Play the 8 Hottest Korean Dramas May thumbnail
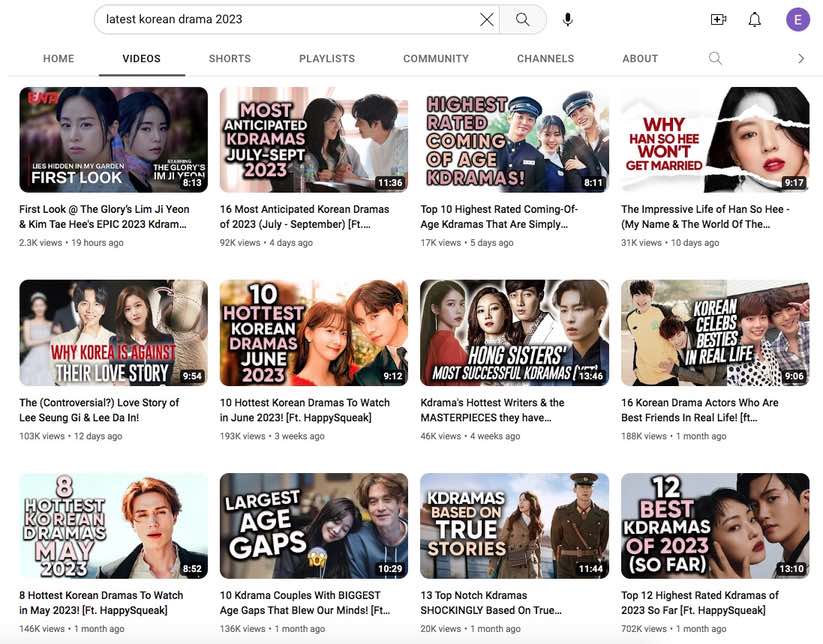The image size is (823, 644). point(113,525)
